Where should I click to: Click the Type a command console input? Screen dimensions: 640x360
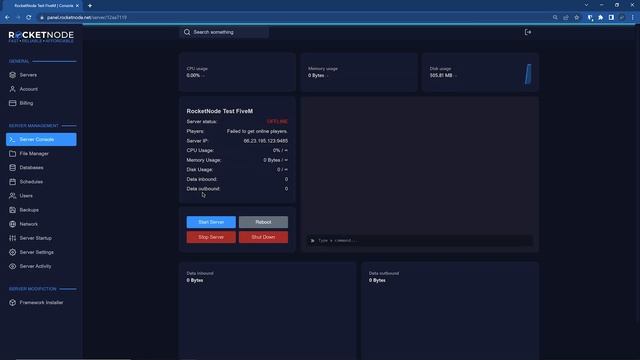420,240
